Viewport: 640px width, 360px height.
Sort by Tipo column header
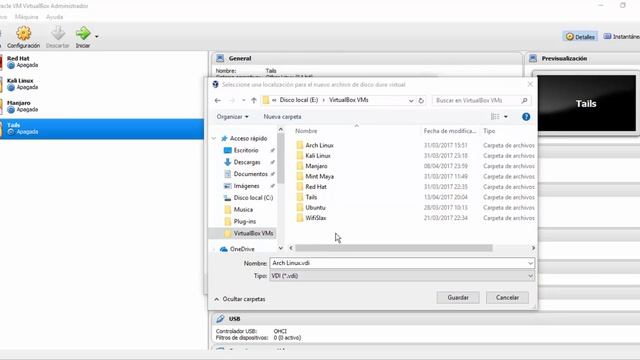(489, 131)
